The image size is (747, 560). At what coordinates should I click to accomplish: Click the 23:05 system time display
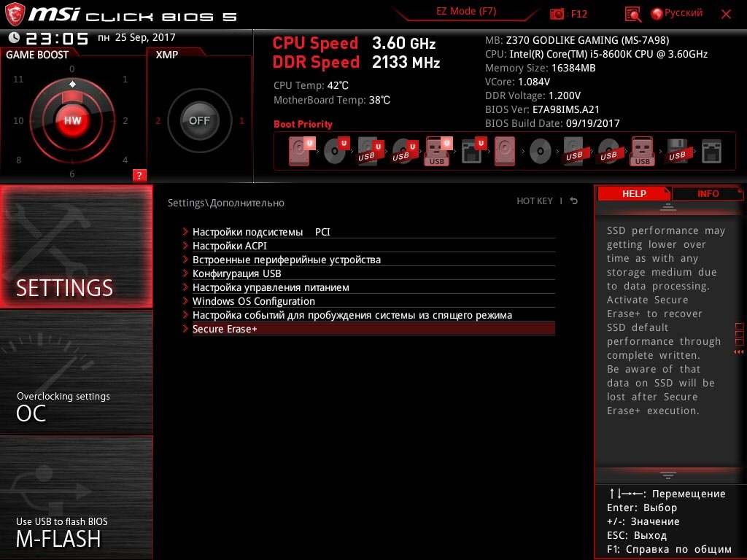[x=57, y=38]
